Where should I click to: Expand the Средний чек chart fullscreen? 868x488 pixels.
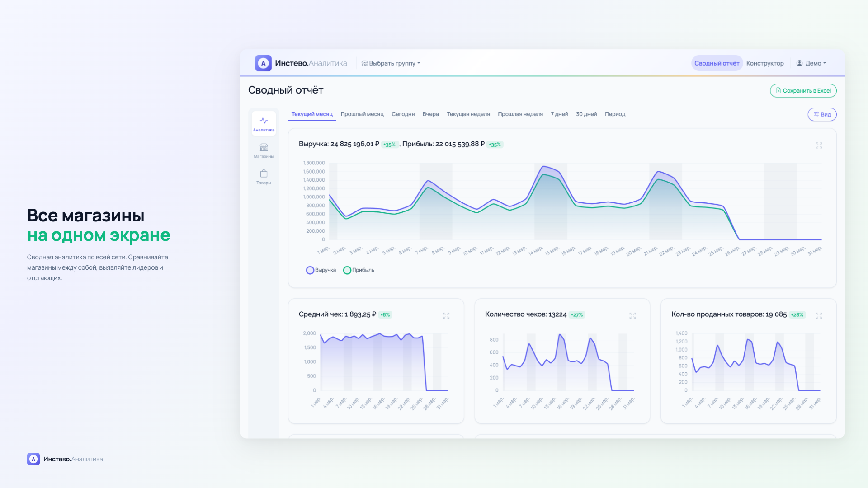pos(446,315)
